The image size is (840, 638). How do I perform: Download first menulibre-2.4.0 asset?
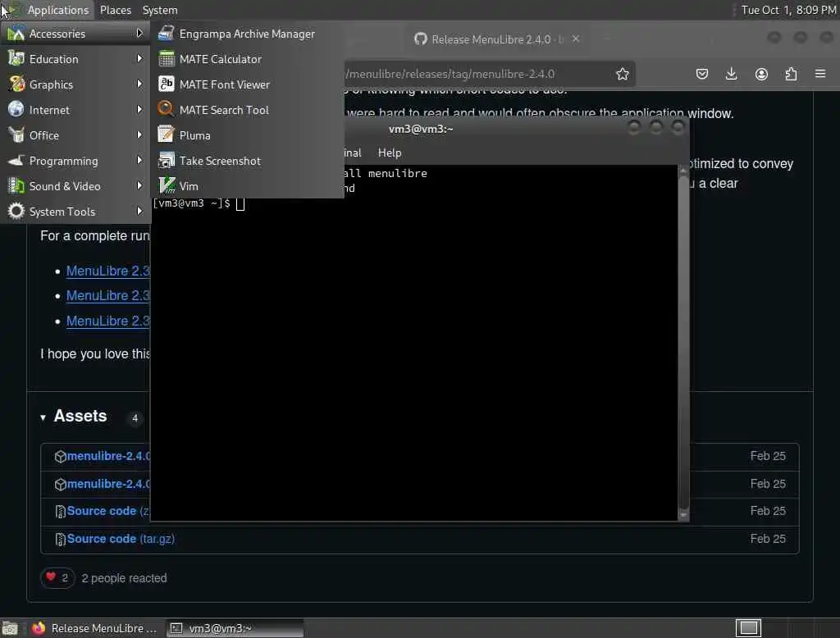[108, 456]
